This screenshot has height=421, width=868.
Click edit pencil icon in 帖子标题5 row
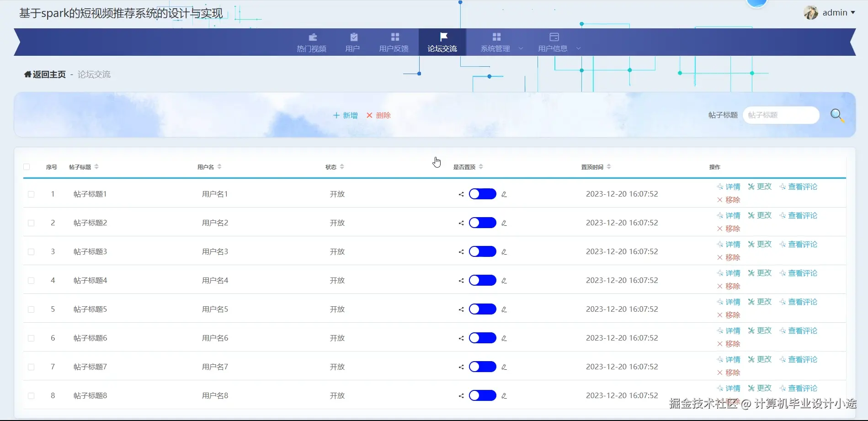click(504, 309)
